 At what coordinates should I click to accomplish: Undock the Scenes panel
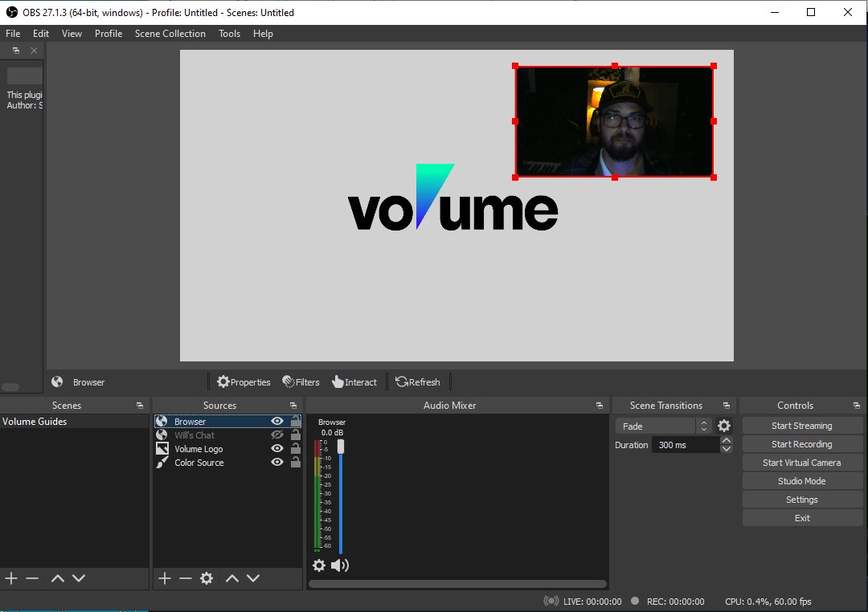[140, 406]
